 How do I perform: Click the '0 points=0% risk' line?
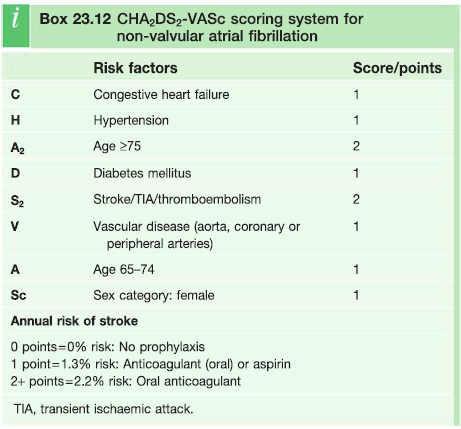[x=108, y=347]
